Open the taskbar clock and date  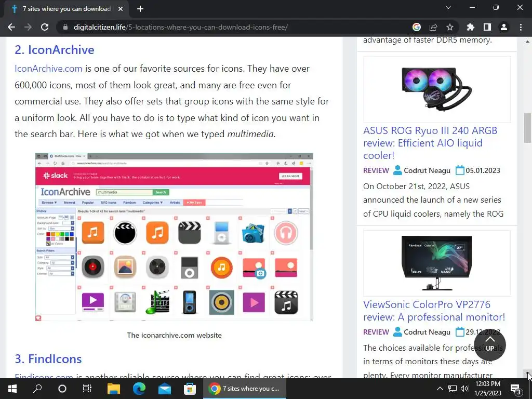point(488,389)
